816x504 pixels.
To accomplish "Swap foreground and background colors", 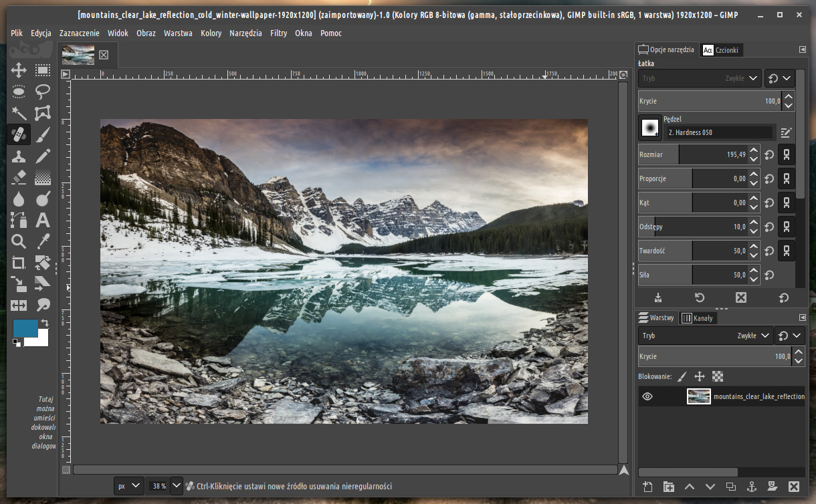I will point(45,323).
